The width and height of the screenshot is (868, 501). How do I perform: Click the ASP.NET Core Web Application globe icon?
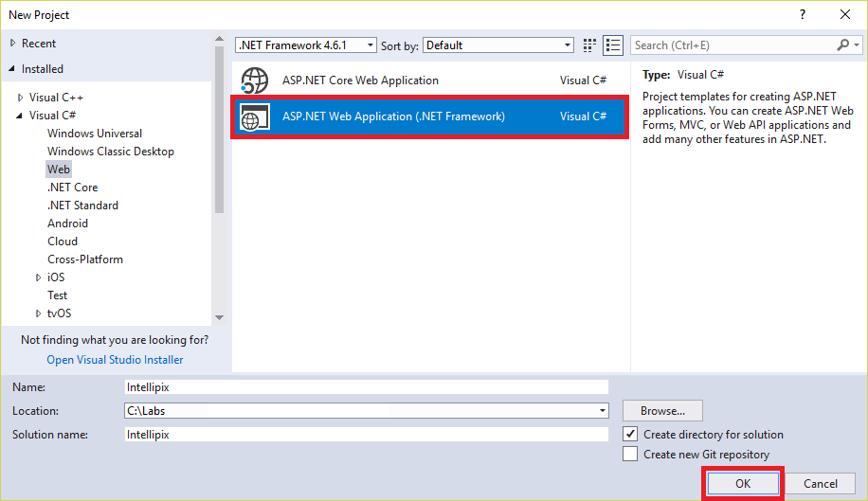(x=255, y=81)
